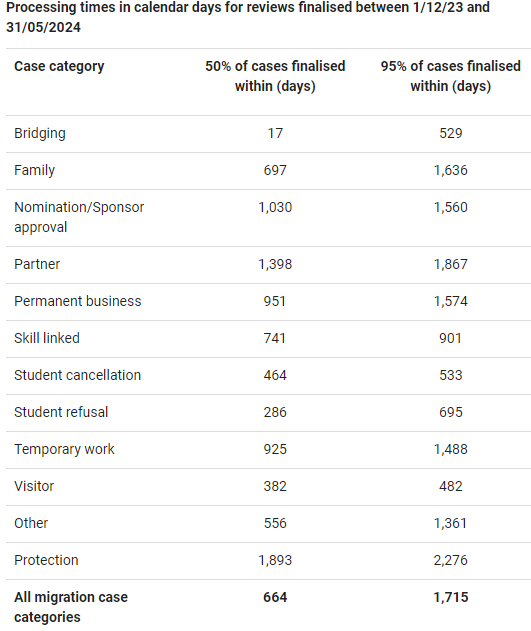Select the Student cancellation row label
Image resolution: width=531 pixels, height=631 pixels.
[78, 375]
